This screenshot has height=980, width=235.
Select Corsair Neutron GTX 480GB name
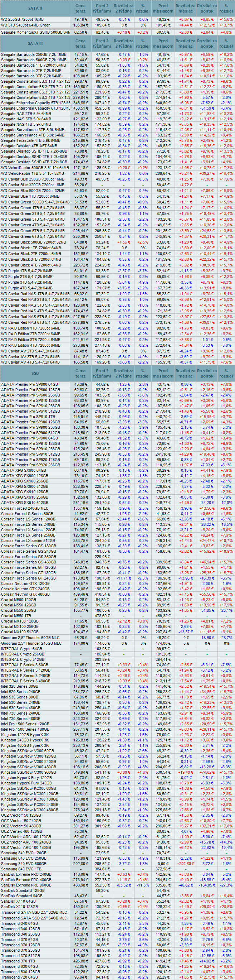25,594
